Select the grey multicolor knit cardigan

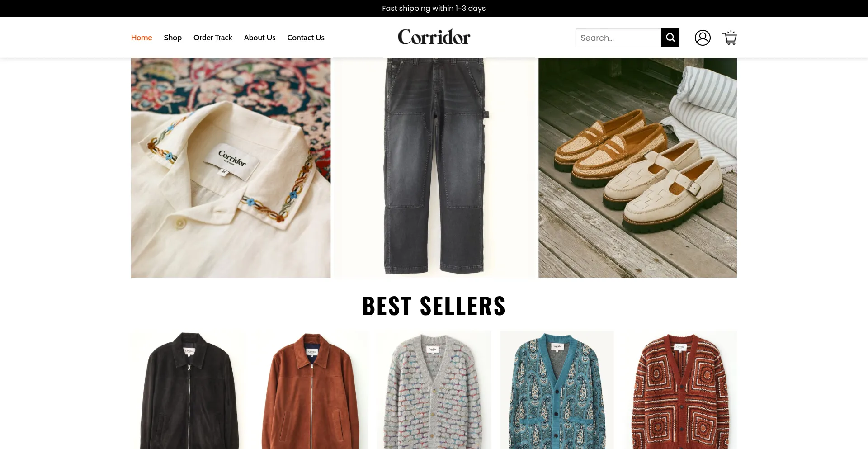pos(434,390)
